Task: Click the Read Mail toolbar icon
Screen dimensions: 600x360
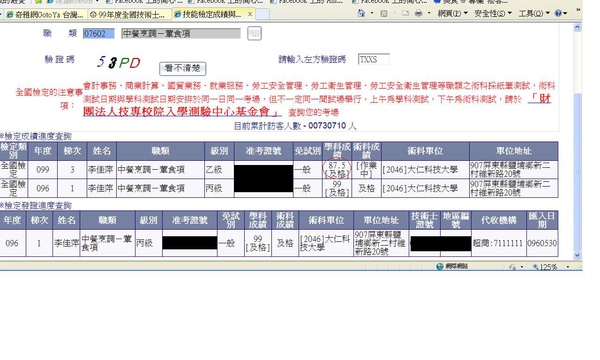Action: tap(405, 13)
